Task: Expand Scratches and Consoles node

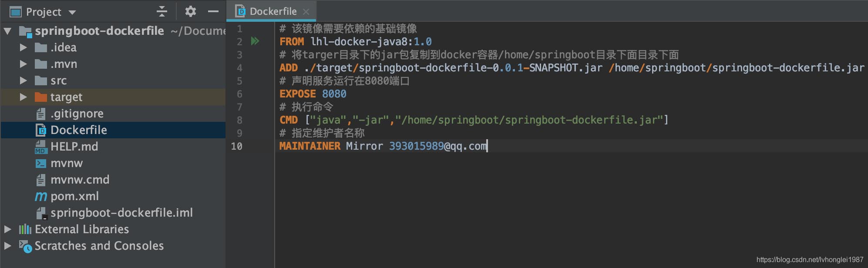Action: tap(7, 246)
